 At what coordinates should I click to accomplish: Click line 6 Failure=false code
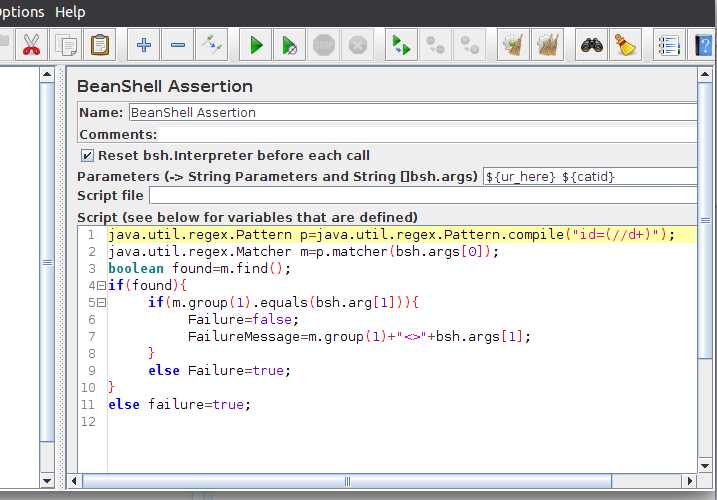[243, 320]
